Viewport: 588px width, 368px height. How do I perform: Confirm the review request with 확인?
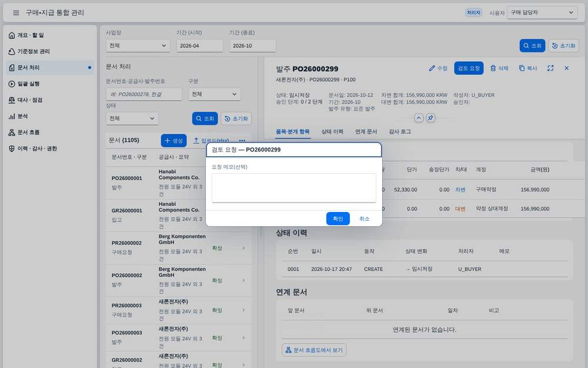tap(338, 218)
